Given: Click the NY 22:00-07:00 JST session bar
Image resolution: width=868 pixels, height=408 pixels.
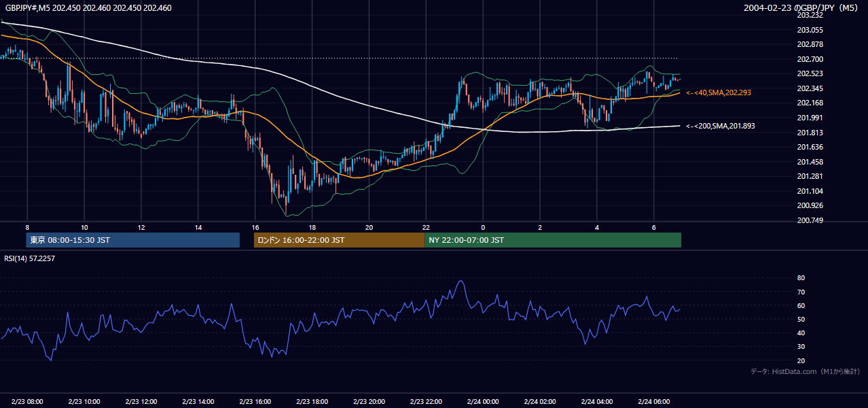Looking at the screenshot, I should 553,240.
